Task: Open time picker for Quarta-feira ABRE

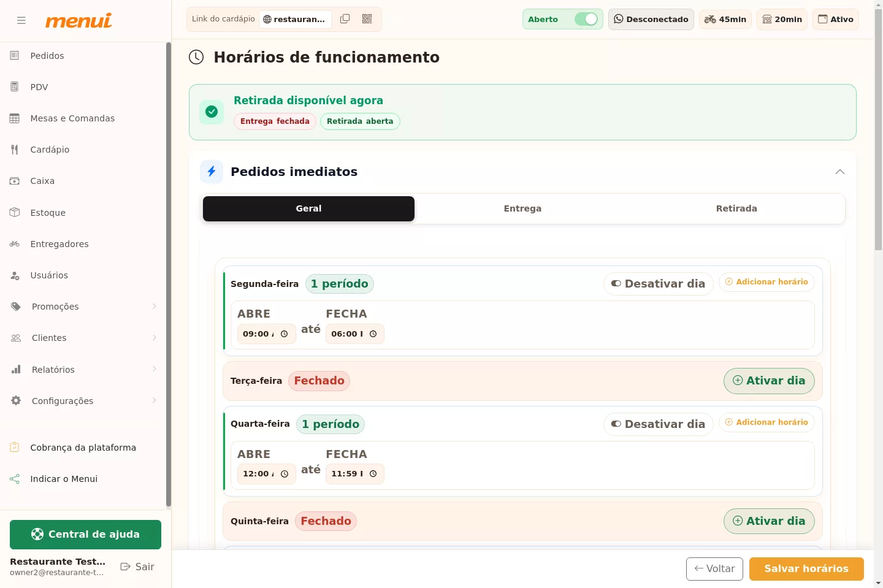Action: coord(285,474)
